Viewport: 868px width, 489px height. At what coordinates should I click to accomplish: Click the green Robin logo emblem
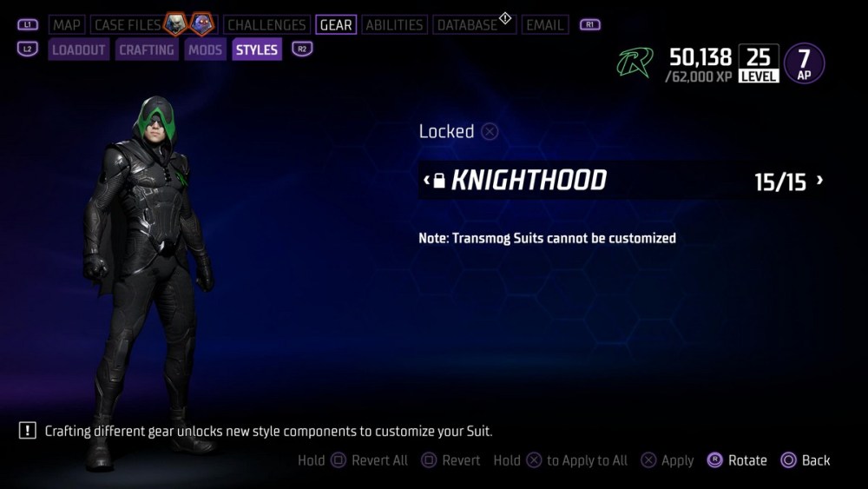click(635, 62)
